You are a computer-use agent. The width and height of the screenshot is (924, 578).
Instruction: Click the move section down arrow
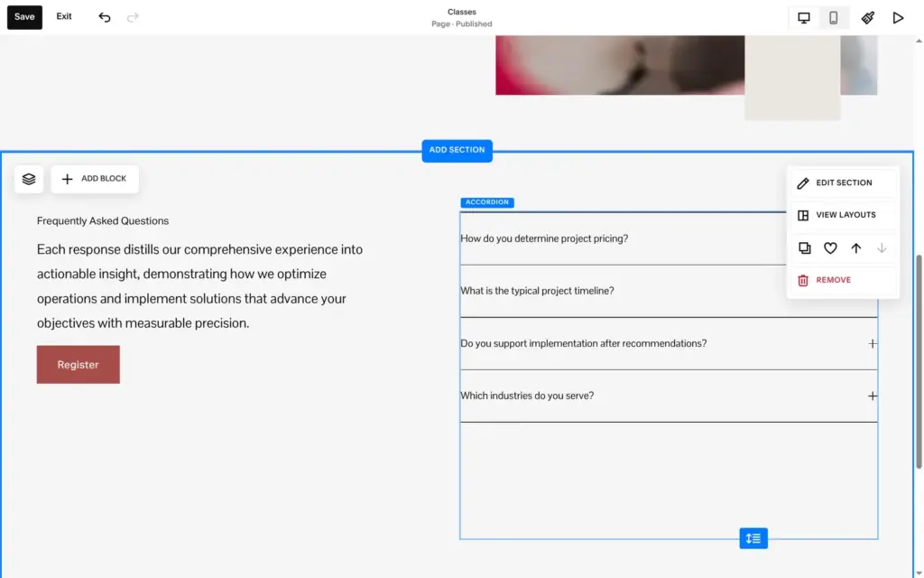pyautogui.click(x=882, y=248)
